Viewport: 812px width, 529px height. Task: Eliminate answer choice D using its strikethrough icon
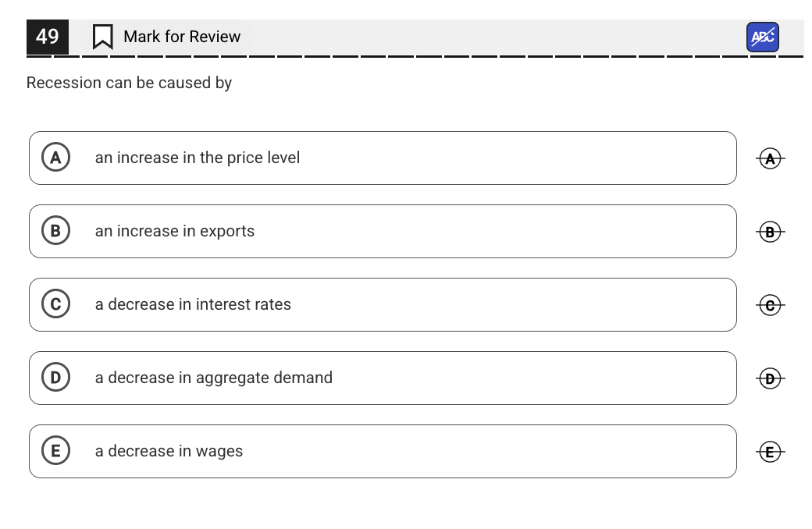(x=770, y=378)
